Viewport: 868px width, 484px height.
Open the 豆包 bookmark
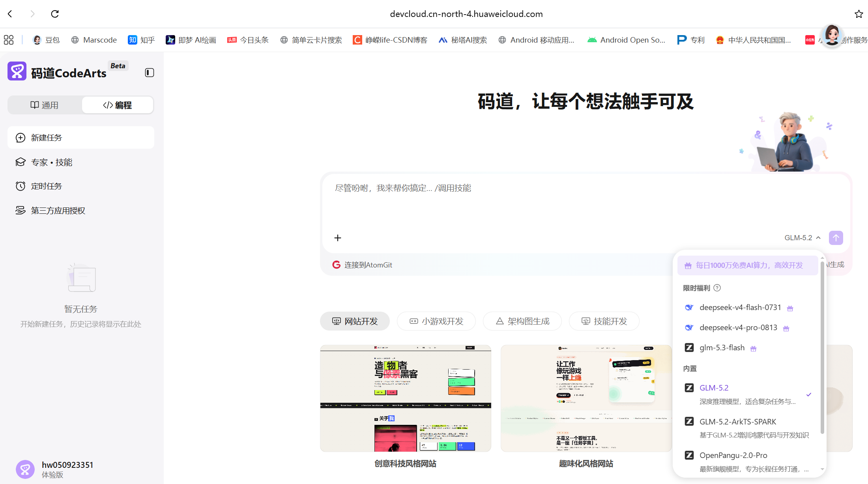pos(46,40)
